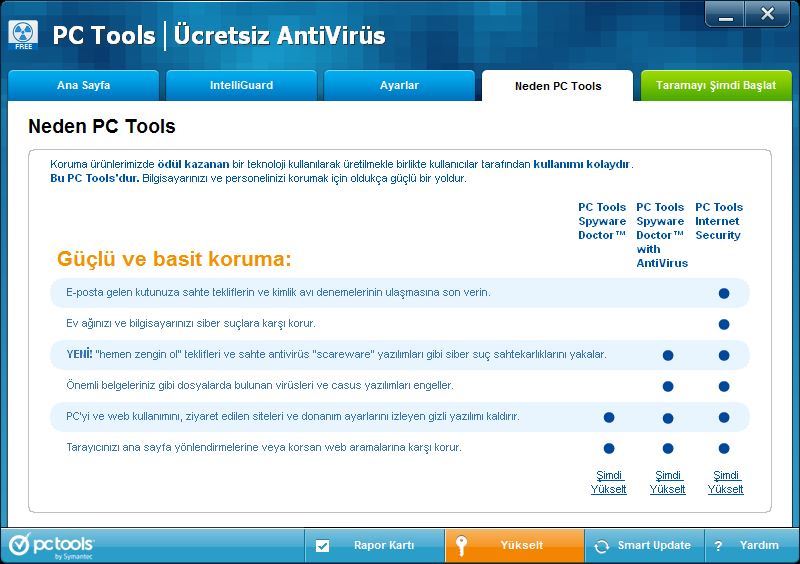The width and height of the screenshot is (800, 564).
Task: Click the Spyware Doctor with AntiVirus column header
Action: tap(662, 235)
